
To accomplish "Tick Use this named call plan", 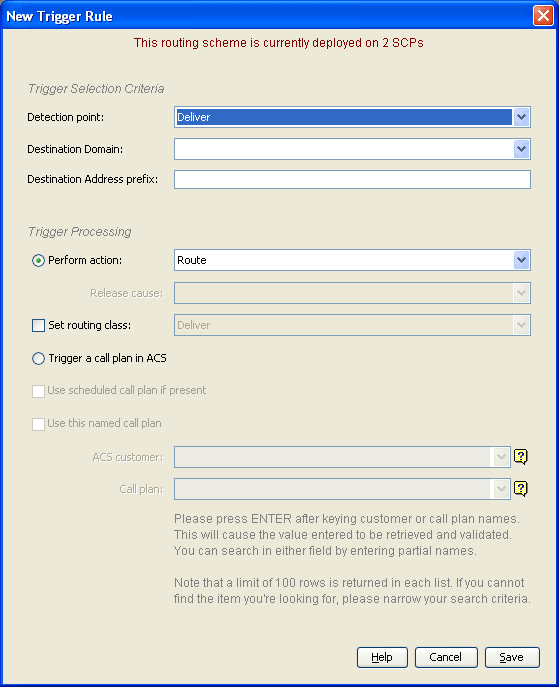I will pyautogui.click(x=39, y=424).
